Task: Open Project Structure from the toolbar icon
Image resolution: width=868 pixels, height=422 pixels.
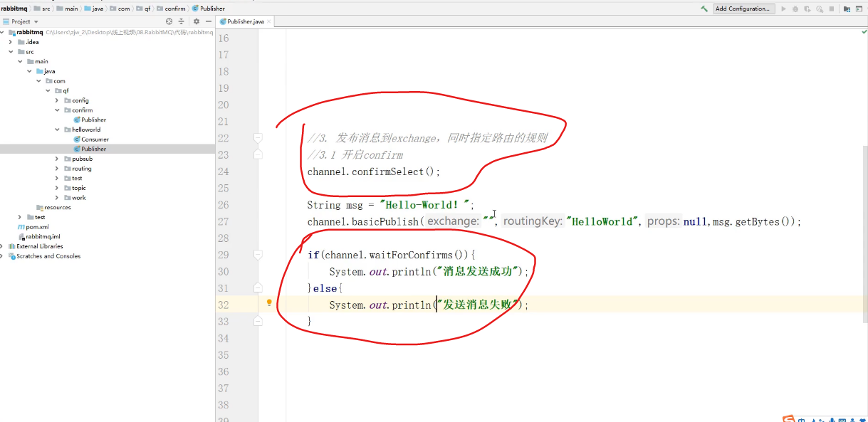Action: coord(847,9)
